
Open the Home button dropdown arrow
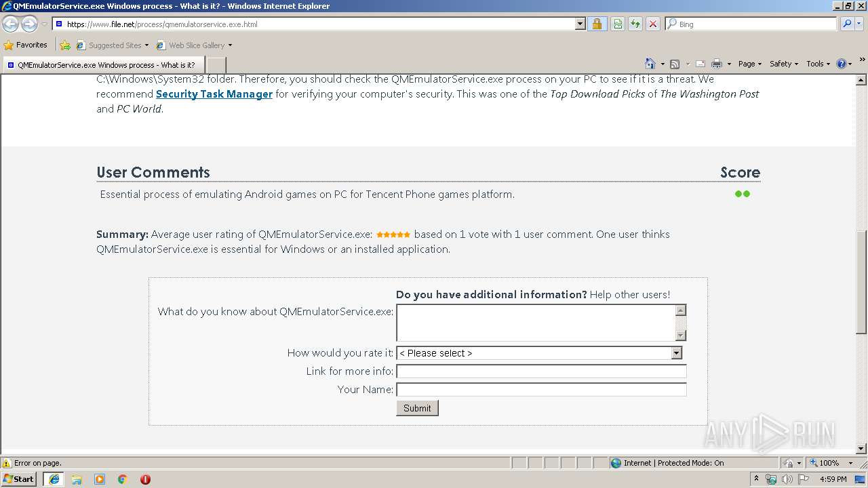pos(662,64)
